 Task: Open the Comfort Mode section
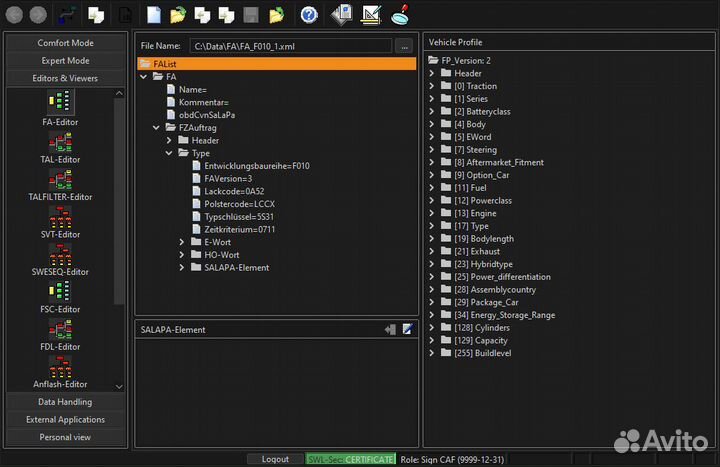(66, 43)
